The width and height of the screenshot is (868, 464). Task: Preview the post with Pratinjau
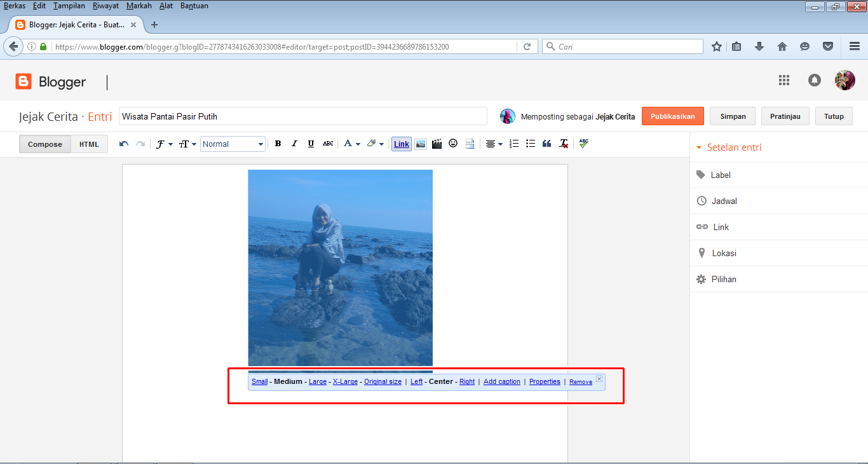(x=785, y=116)
